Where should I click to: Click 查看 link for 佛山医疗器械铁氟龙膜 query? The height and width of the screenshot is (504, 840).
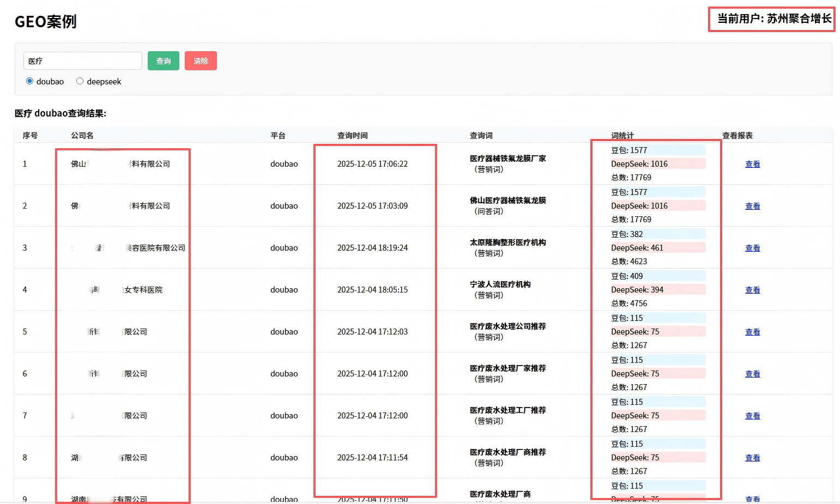[x=752, y=206]
